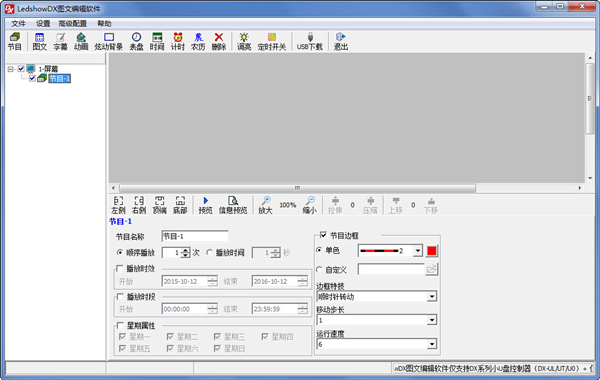Click the red 删除 delete icon
600x380 pixels.
219,41
